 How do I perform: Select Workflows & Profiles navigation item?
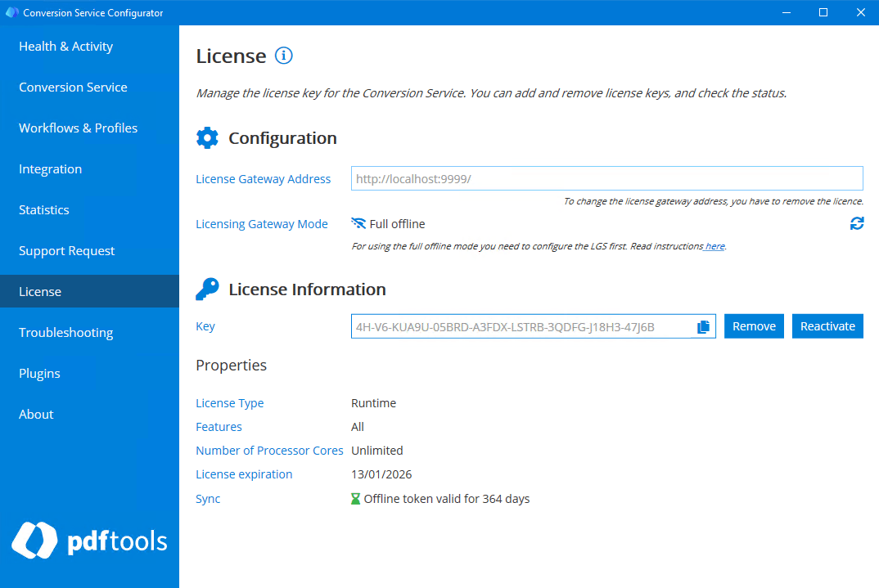[x=78, y=128]
